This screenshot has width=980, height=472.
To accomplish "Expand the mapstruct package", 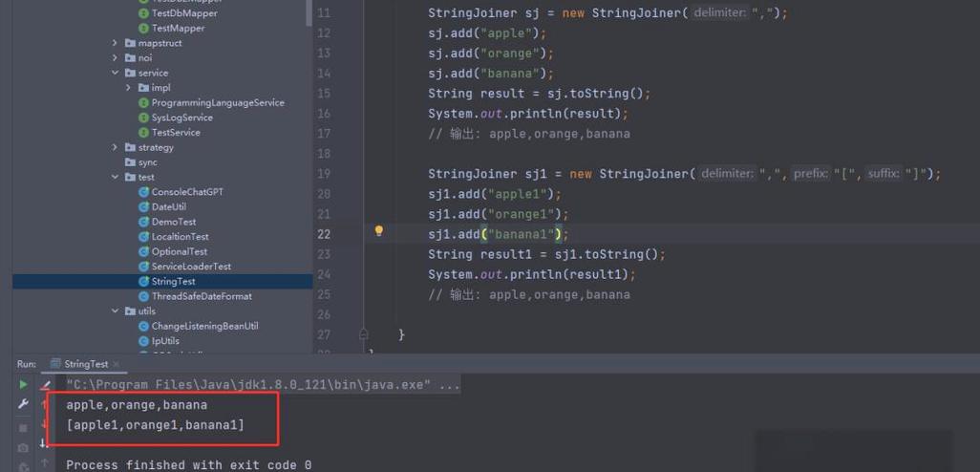I will (115, 43).
